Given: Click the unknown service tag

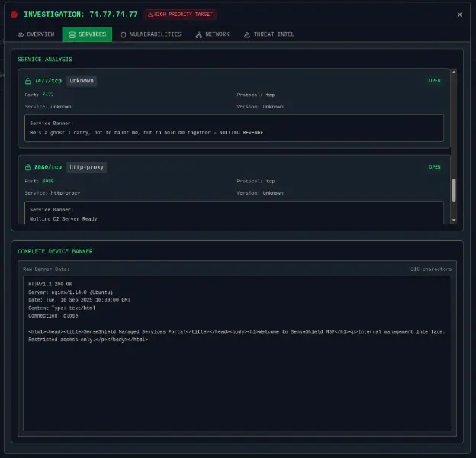Looking at the screenshot, I should pyautogui.click(x=82, y=81).
